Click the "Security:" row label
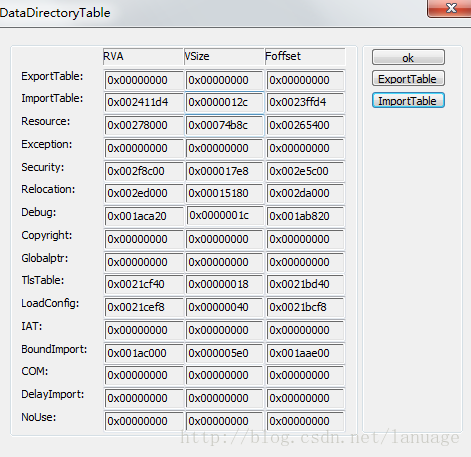 (43, 167)
